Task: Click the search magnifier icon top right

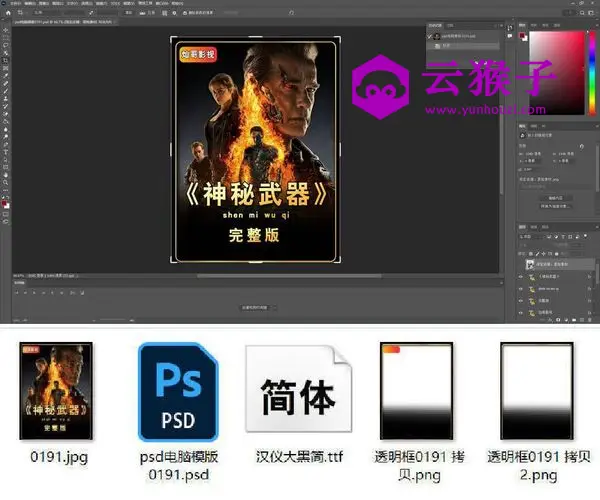Action: click(x=582, y=13)
